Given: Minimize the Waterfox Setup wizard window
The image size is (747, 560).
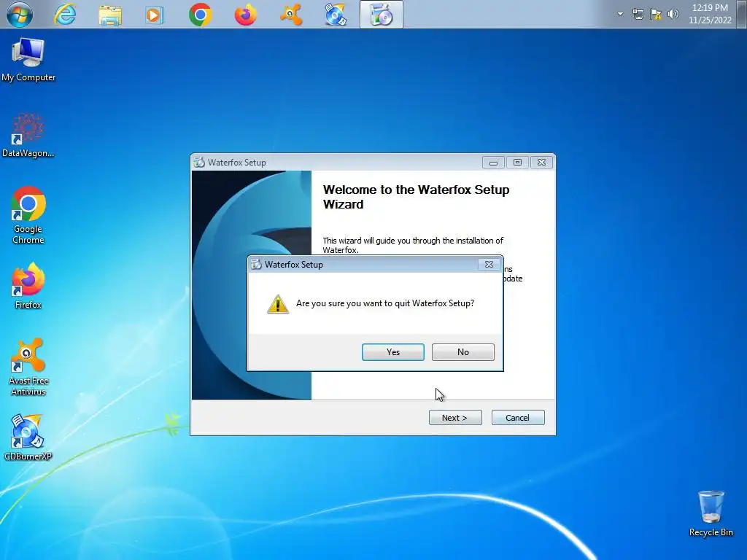Looking at the screenshot, I should coord(493,163).
